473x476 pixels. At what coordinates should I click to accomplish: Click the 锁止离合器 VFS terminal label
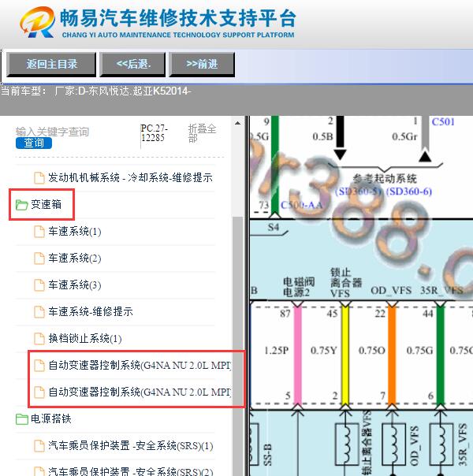[346, 283]
